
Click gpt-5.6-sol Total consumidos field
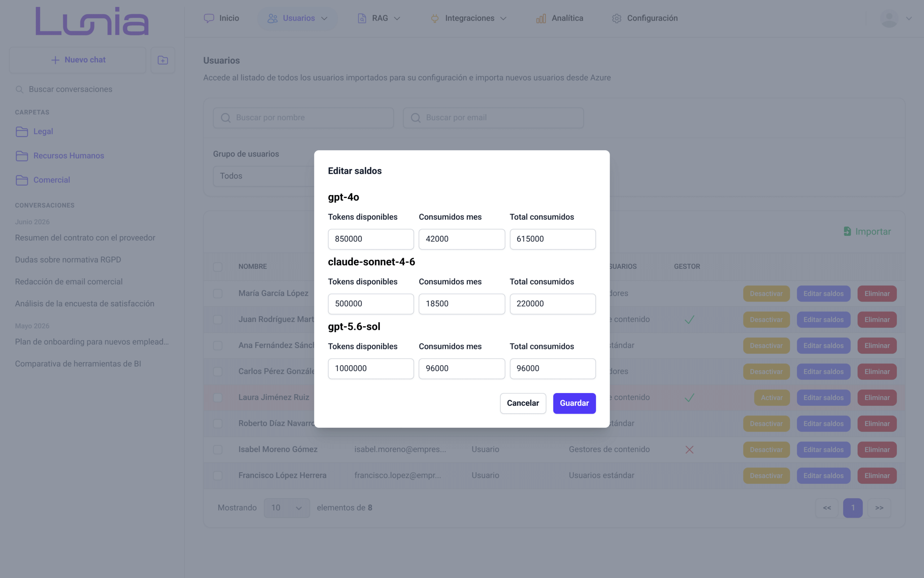click(553, 368)
